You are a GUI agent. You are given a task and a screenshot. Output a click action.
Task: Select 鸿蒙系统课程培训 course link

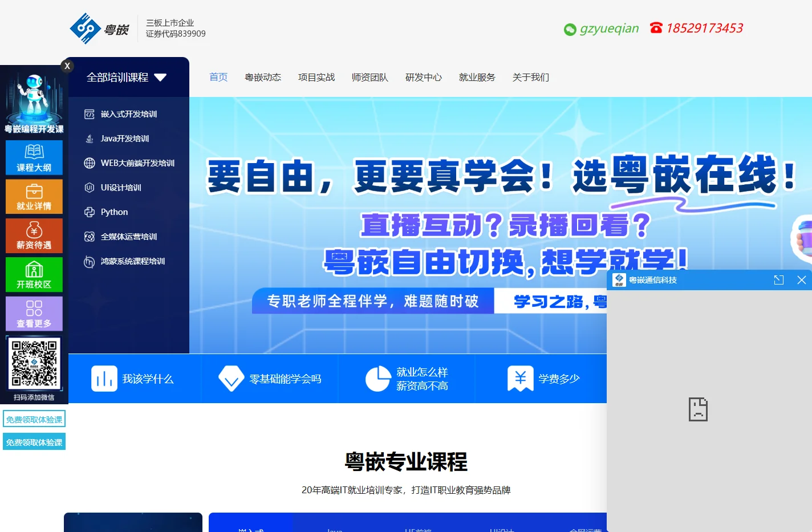point(133,261)
